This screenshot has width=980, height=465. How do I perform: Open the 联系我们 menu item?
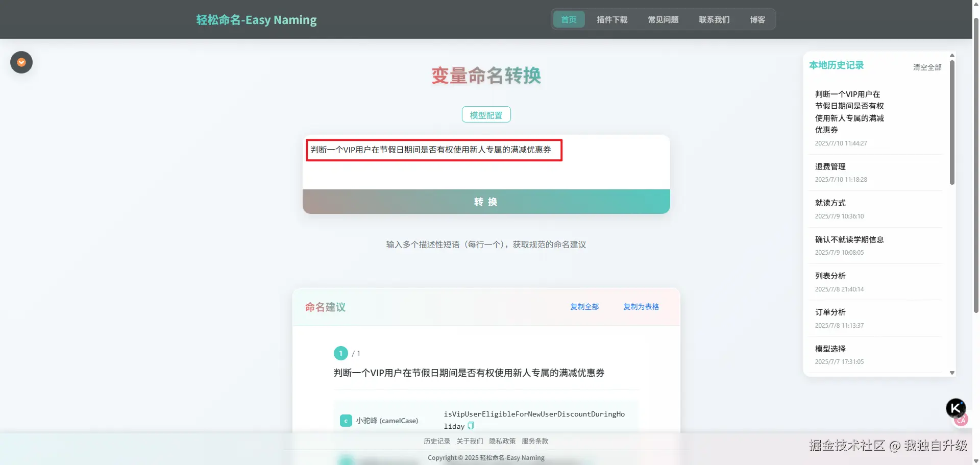[714, 19]
